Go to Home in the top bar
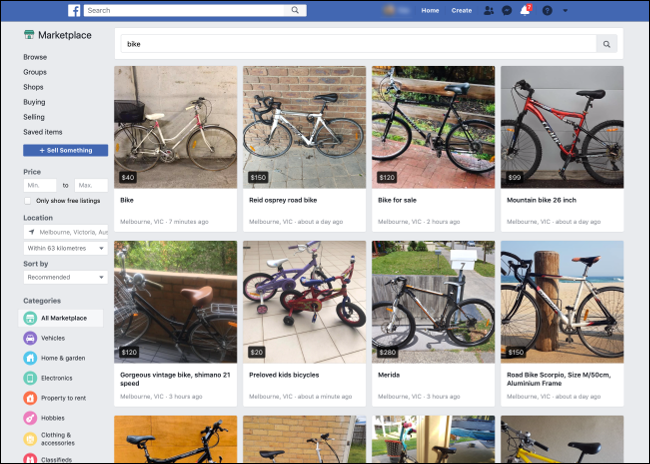 click(430, 10)
